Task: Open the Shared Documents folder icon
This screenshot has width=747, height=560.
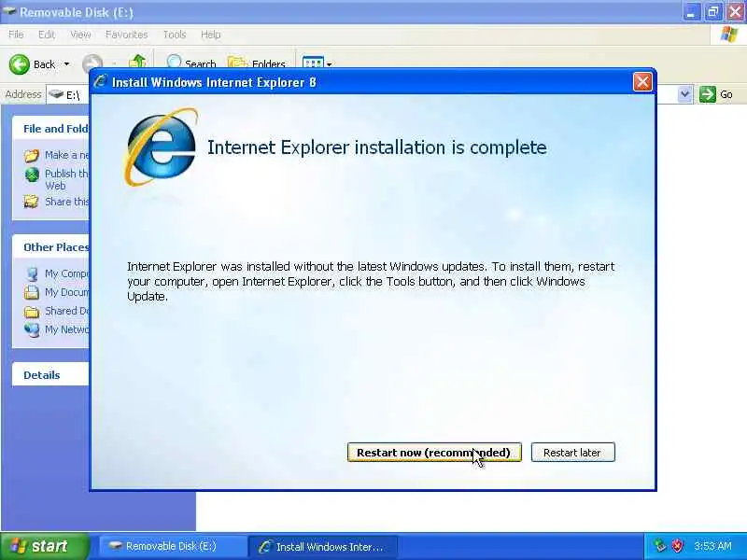Action: pyautogui.click(x=32, y=312)
